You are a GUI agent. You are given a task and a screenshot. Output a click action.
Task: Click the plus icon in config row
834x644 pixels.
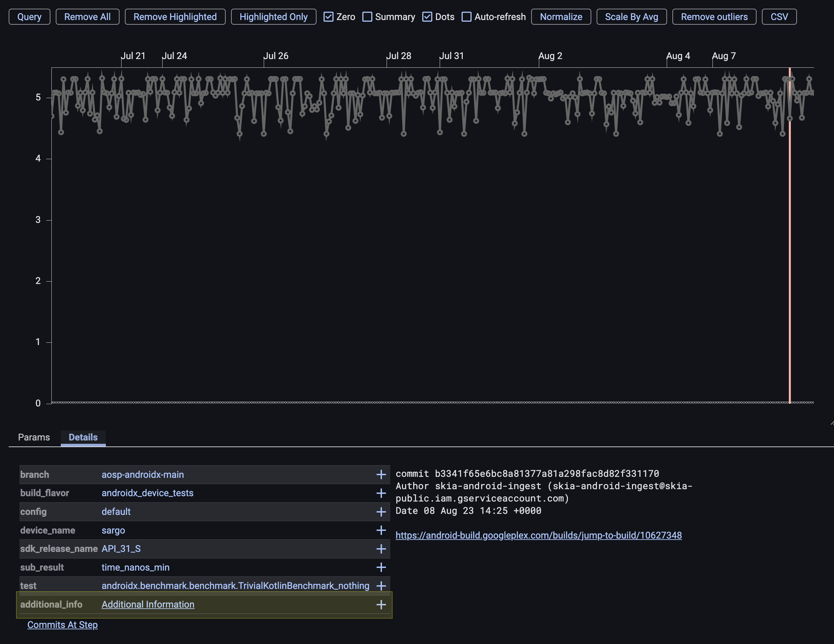pos(381,512)
